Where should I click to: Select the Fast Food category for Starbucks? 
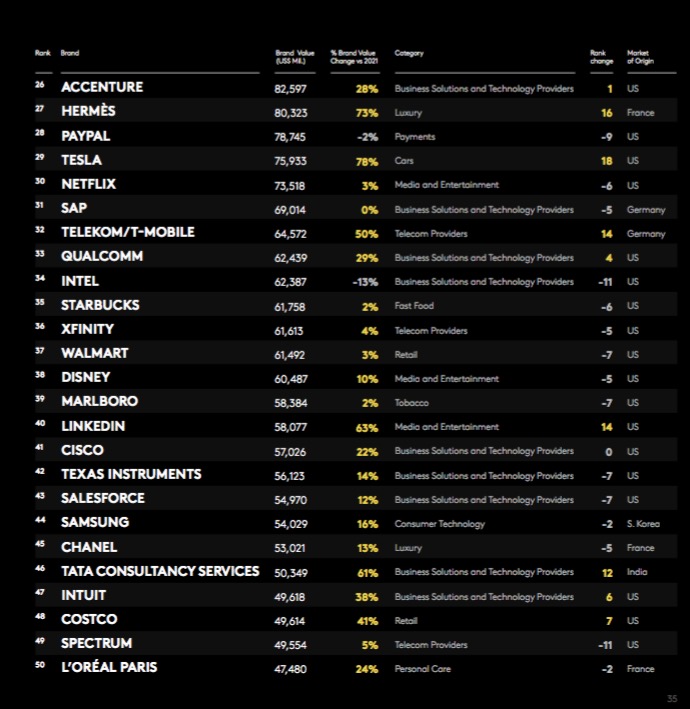414,305
